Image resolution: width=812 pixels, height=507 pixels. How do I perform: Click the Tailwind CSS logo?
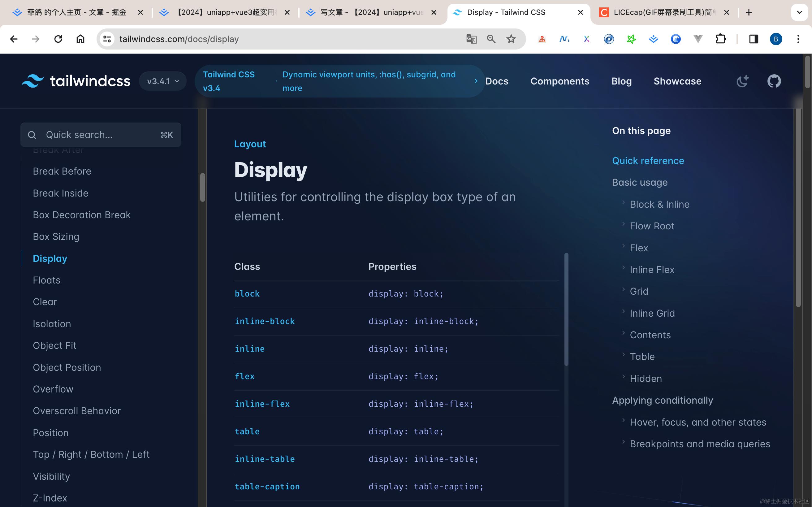pyautogui.click(x=76, y=81)
